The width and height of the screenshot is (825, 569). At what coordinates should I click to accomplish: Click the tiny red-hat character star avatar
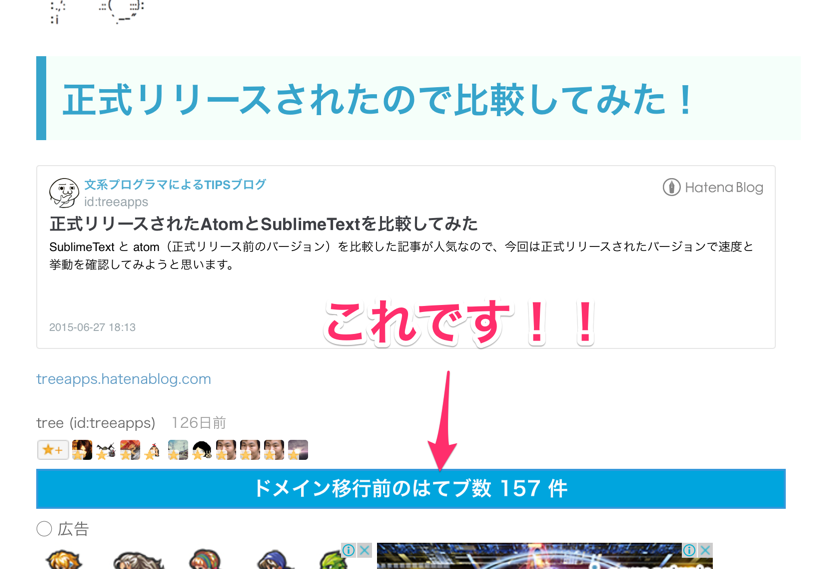click(x=154, y=450)
